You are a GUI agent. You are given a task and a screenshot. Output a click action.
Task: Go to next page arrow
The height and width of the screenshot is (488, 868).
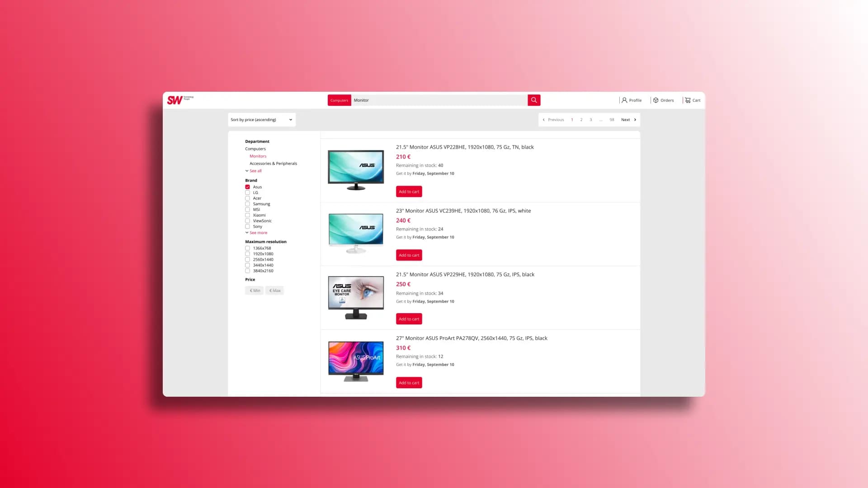pos(635,120)
